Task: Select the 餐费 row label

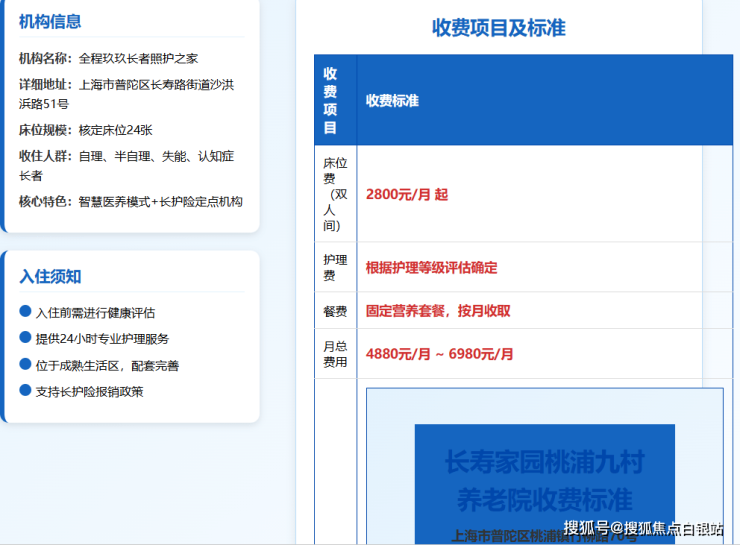Action: point(336,310)
